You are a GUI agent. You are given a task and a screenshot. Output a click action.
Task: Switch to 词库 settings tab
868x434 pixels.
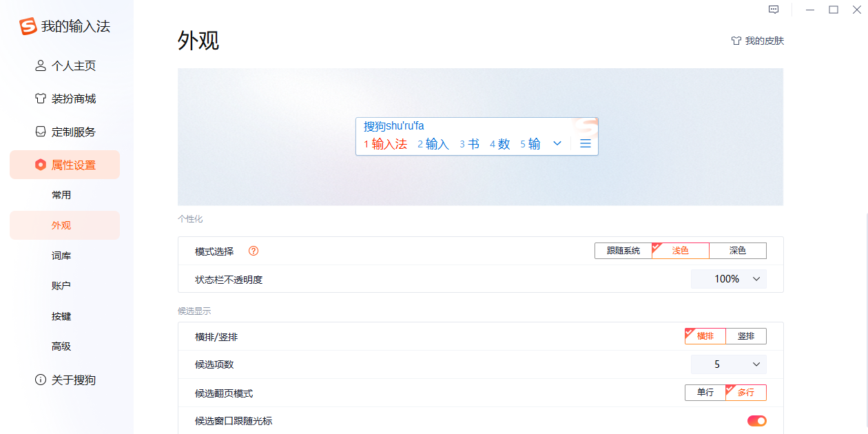pyautogui.click(x=65, y=256)
